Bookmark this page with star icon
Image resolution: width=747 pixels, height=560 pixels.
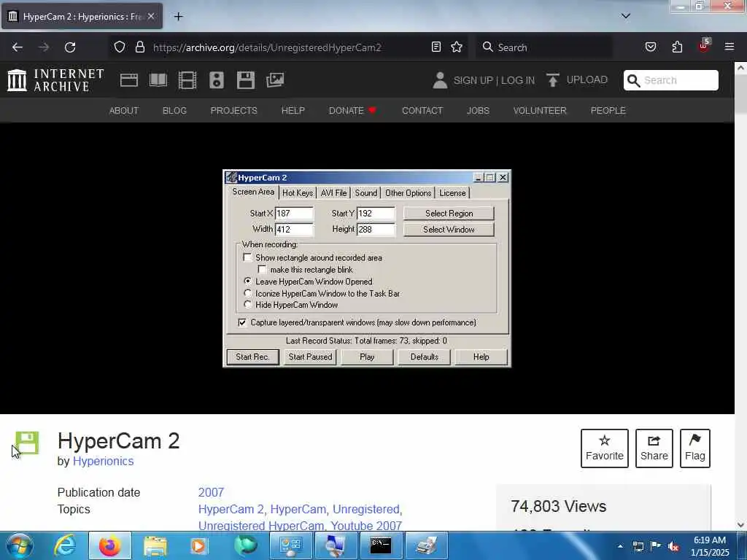pyautogui.click(x=457, y=47)
